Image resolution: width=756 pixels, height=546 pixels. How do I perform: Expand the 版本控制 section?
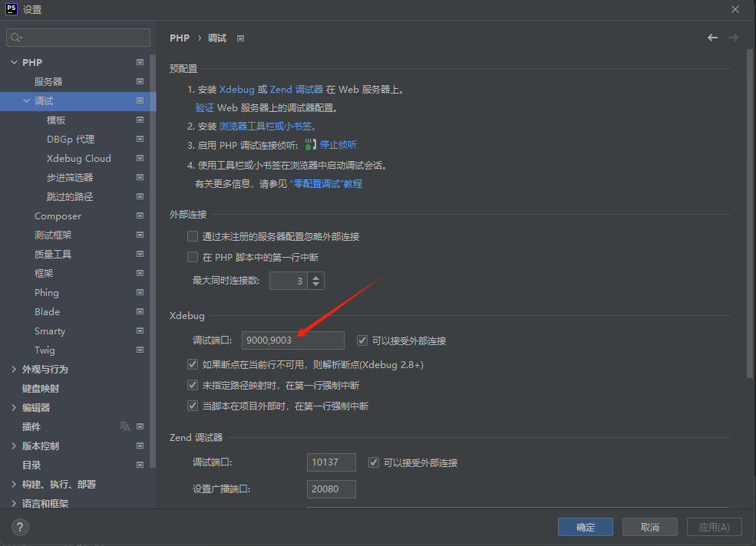(14, 446)
